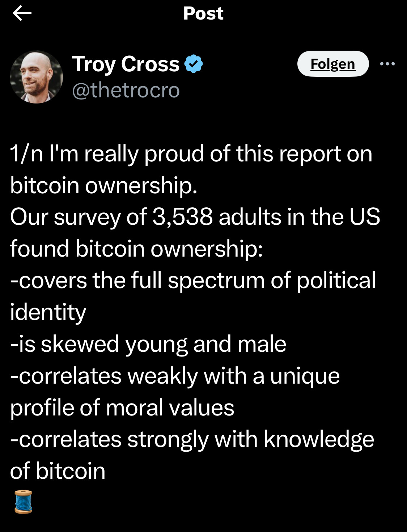The image size is (407, 532).
Task: Tap the "bitcoin ownership." text line
Action: (x=103, y=185)
